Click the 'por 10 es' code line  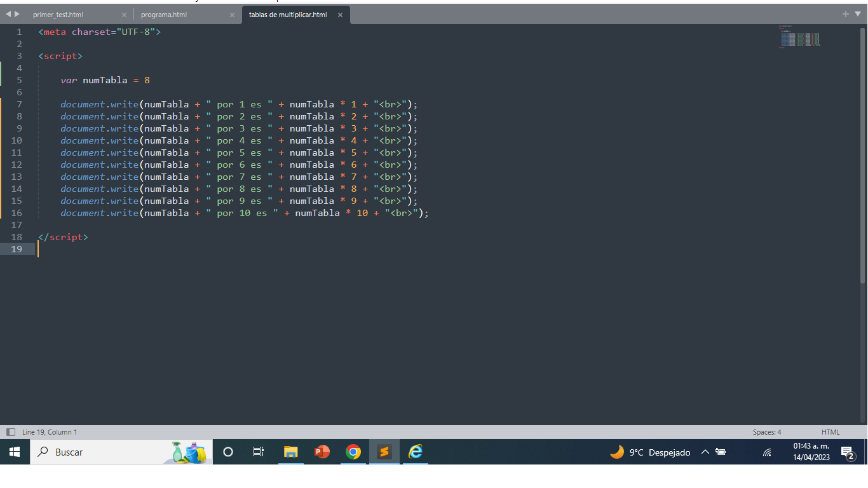point(245,213)
